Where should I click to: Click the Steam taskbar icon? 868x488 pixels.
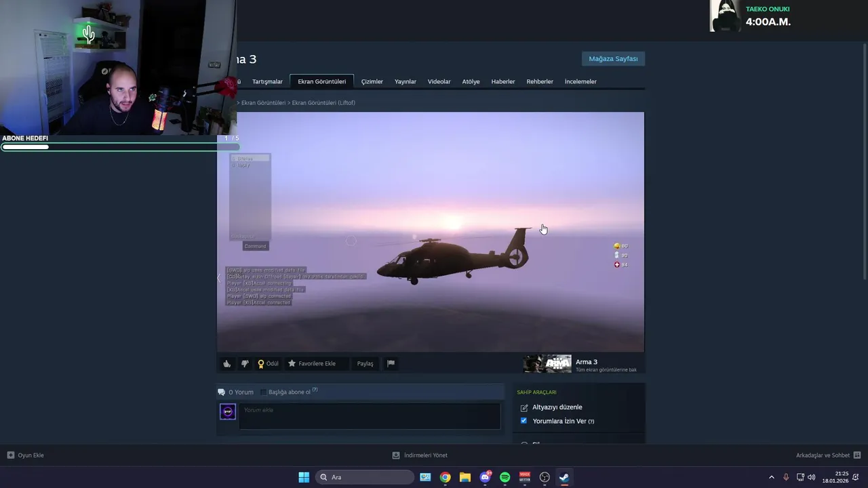pyautogui.click(x=564, y=477)
